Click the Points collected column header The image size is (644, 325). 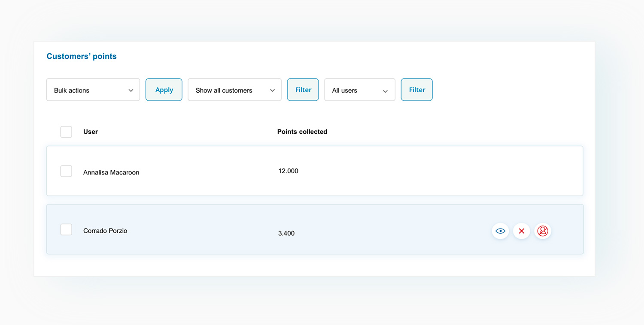click(x=302, y=132)
